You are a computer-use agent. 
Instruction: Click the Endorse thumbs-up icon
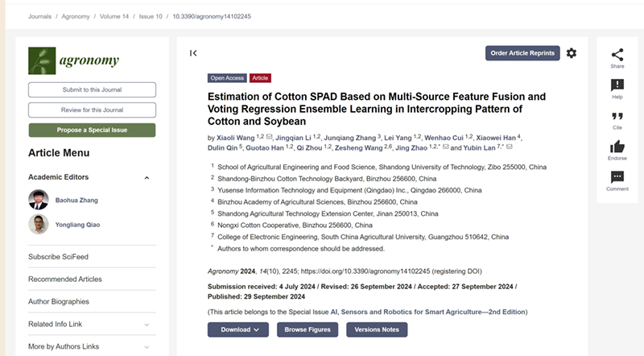tap(617, 146)
